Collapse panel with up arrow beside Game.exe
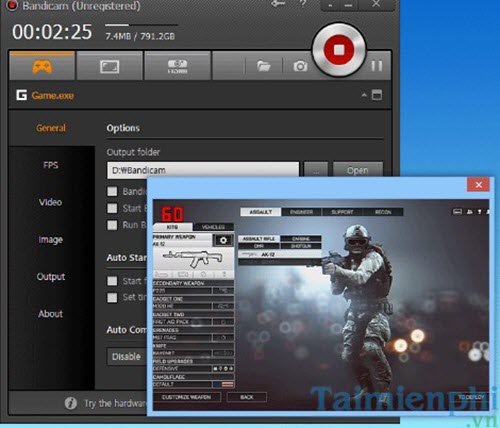 point(364,95)
